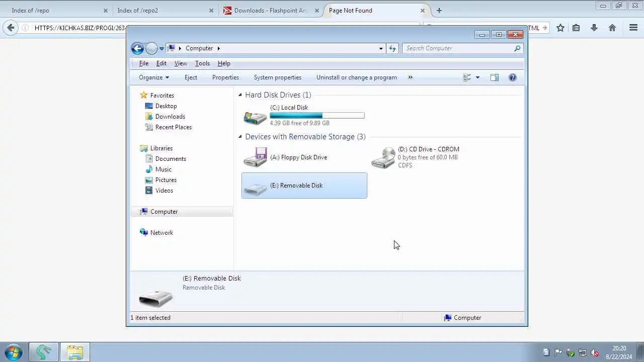Open the browser hamburger menu
This screenshot has width=644, height=362.
[633, 28]
